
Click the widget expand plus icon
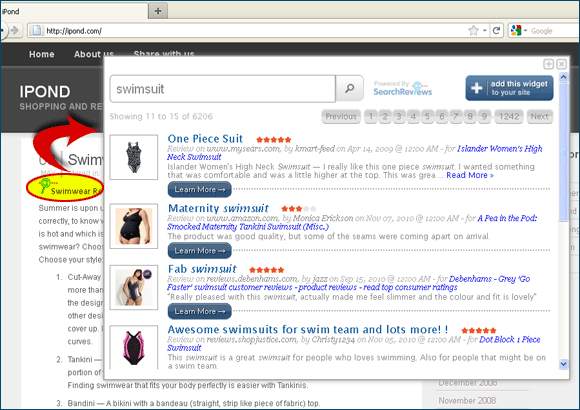548,64
